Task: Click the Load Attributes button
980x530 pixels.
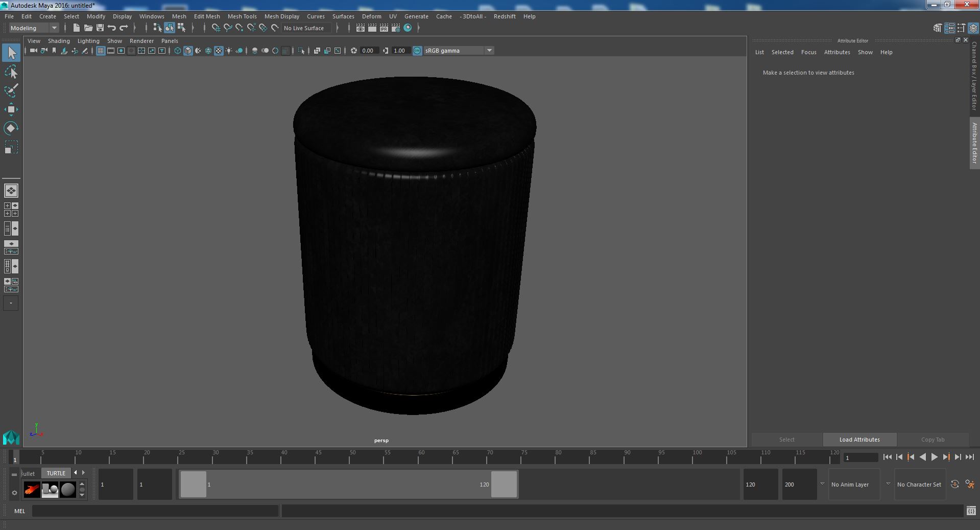Action: (x=859, y=440)
